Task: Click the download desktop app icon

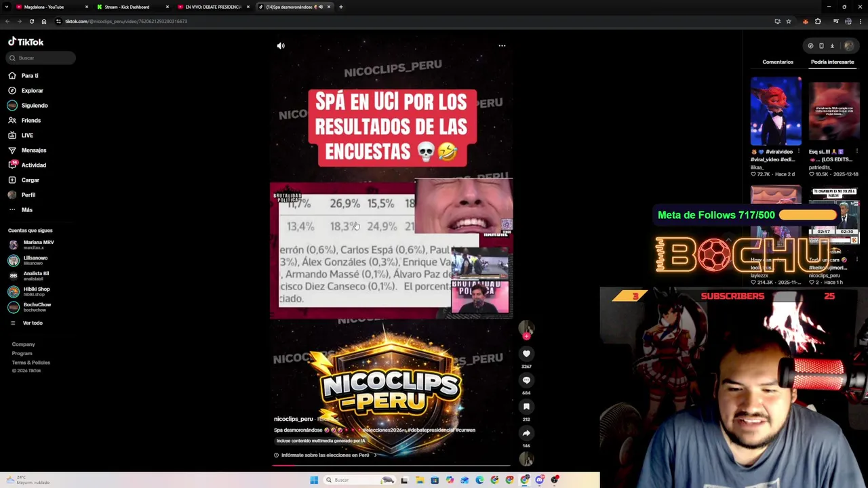Action: (832, 46)
